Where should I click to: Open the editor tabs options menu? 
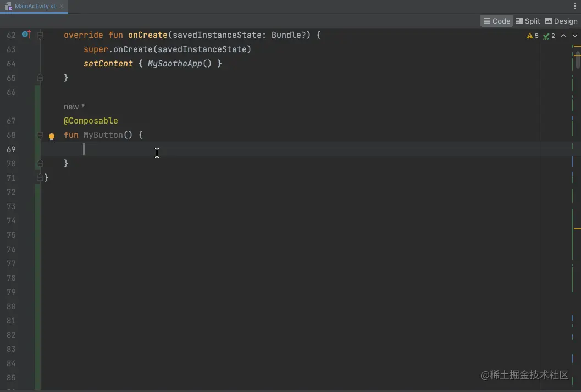(575, 6)
